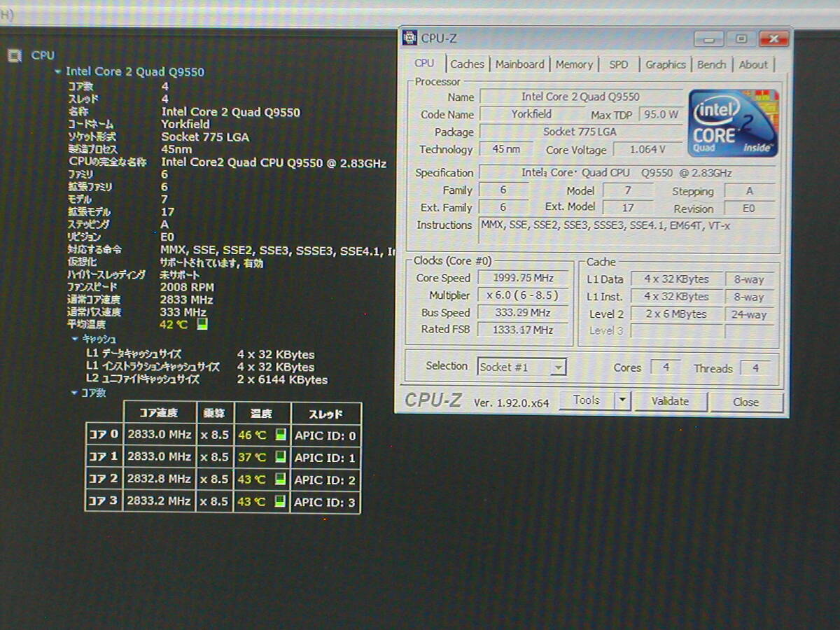Click the Rated FSB value 1333.17 MHz
840x630 pixels.
pyautogui.click(x=524, y=330)
